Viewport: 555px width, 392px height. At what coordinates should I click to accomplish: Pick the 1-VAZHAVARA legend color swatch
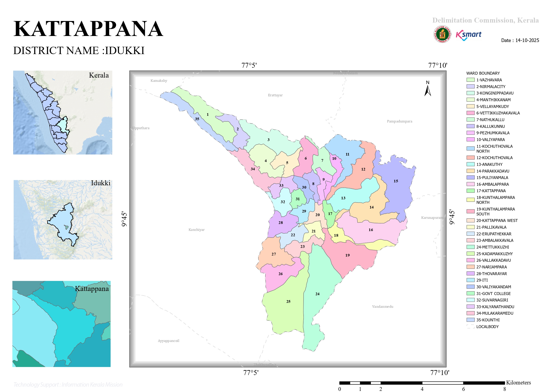point(471,80)
